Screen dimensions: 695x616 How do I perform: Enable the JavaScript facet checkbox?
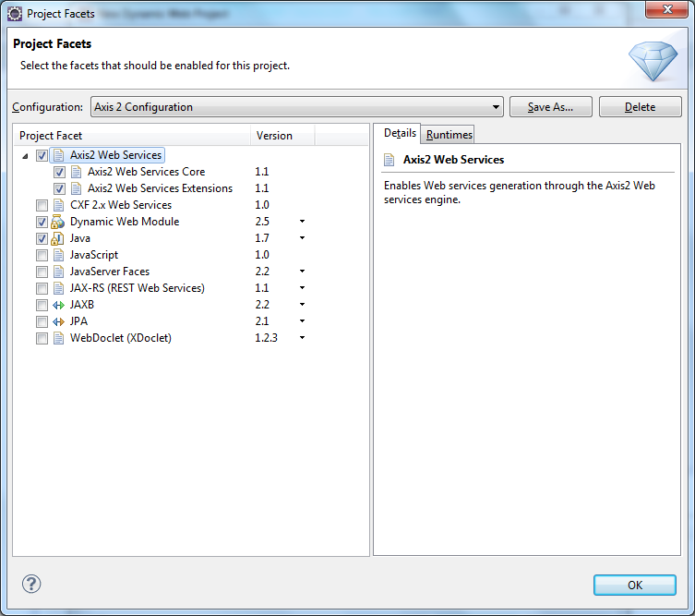click(42, 255)
